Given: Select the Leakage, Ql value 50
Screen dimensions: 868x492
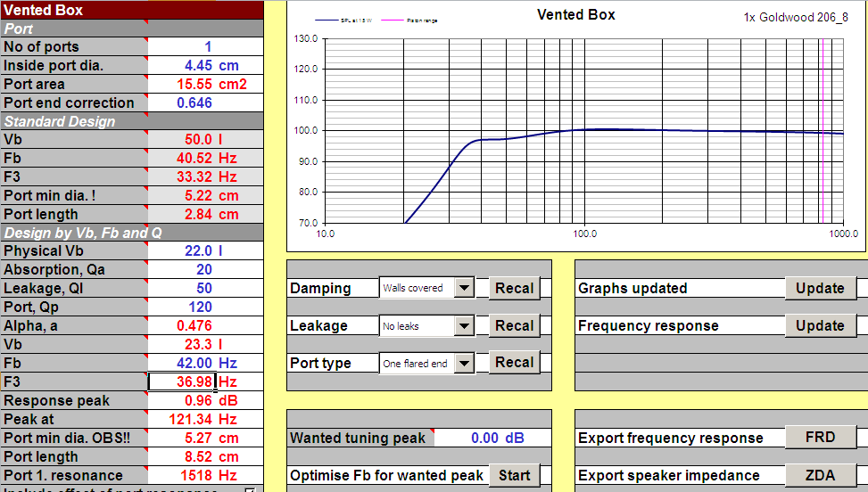Looking at the screenshot, I should coord(205,288).
